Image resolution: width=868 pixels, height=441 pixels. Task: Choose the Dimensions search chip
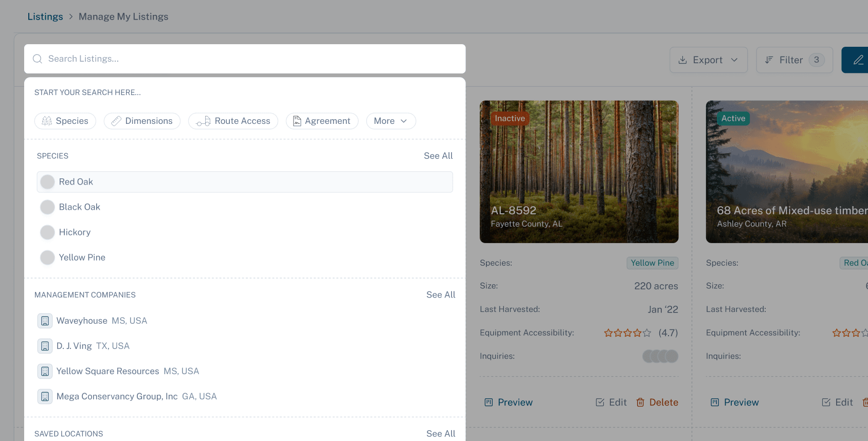142,121
